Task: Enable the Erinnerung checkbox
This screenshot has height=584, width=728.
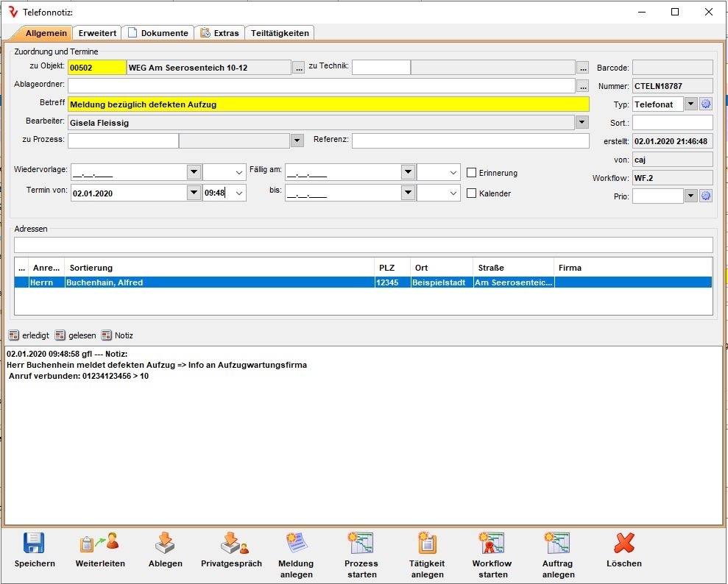Action: [473, 173]
